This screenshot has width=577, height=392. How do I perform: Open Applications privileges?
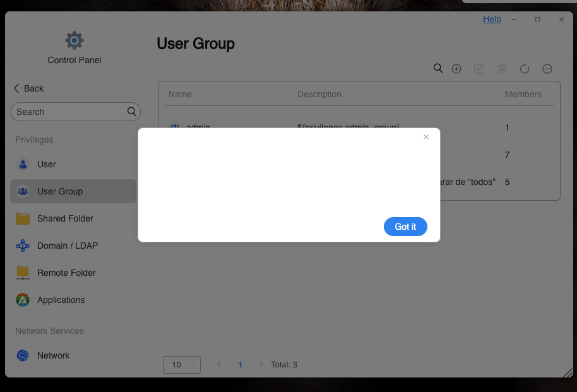pos(73,300)
